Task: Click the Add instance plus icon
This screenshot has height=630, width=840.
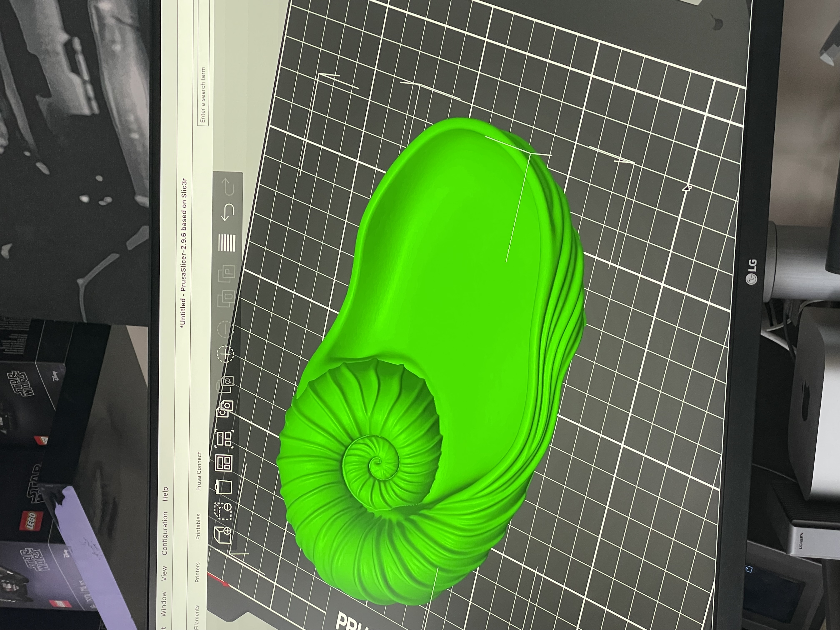Action: pyautogui.click(x=226, y=354)
